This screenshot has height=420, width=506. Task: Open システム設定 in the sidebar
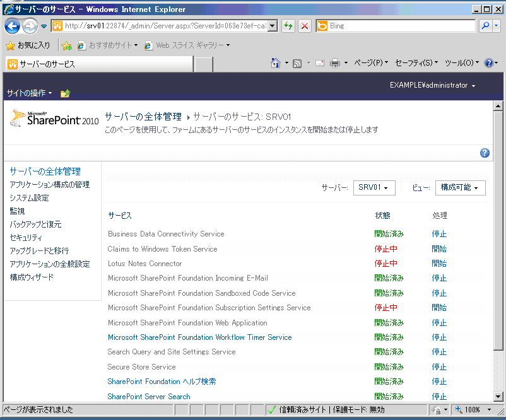tap(30, 198)
